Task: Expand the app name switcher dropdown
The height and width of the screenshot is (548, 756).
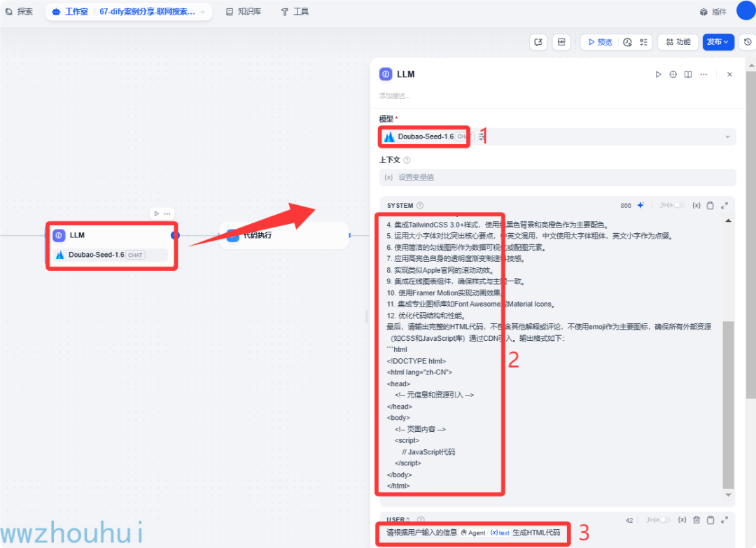Action: (202, 12)
